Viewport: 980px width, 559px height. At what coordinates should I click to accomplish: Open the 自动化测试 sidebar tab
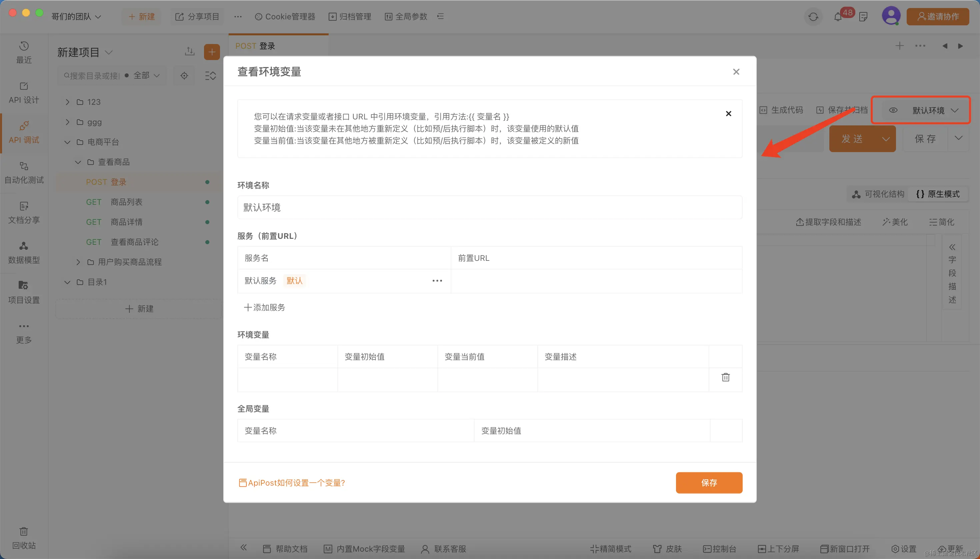24,172
